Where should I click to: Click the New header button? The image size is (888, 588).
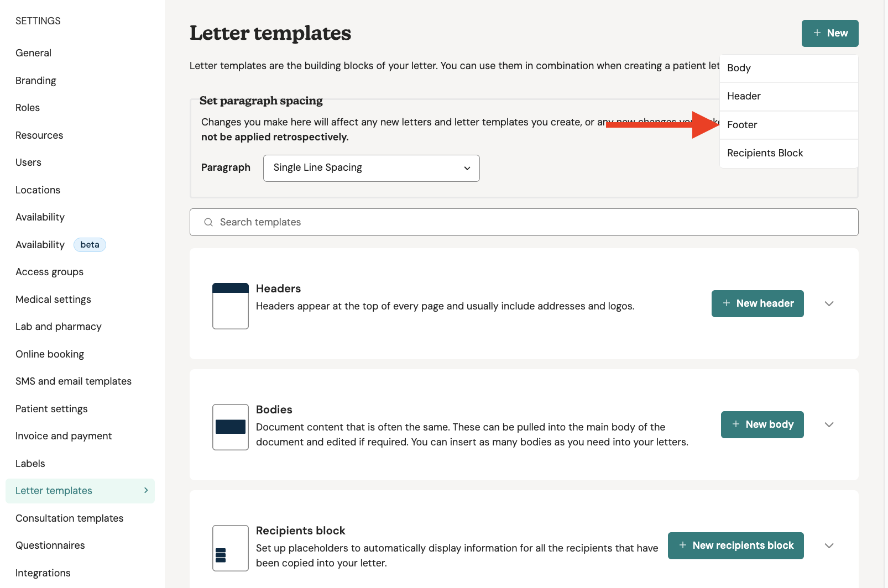(757, 303)
